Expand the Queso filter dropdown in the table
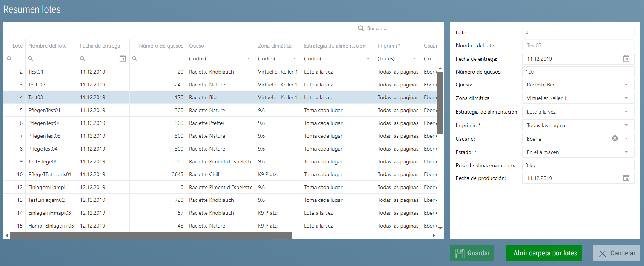Screen dimensions: 644x266 pyautogui.click(x=249, y=58)
